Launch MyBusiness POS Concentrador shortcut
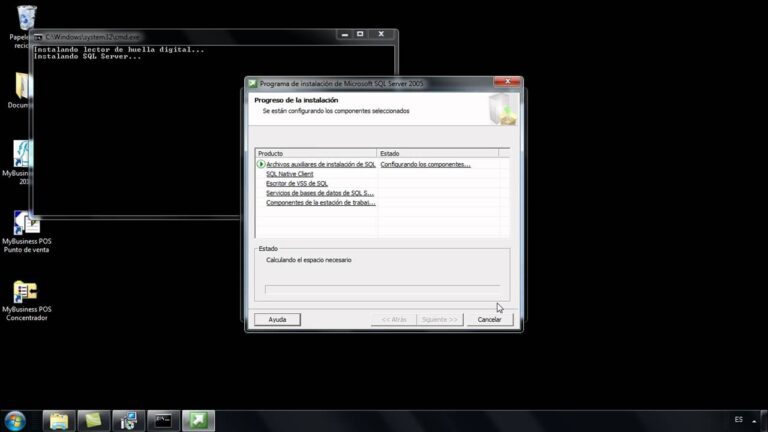Viewport: 768px width, 432px height. pyautogui.click(x=25, y=292)
